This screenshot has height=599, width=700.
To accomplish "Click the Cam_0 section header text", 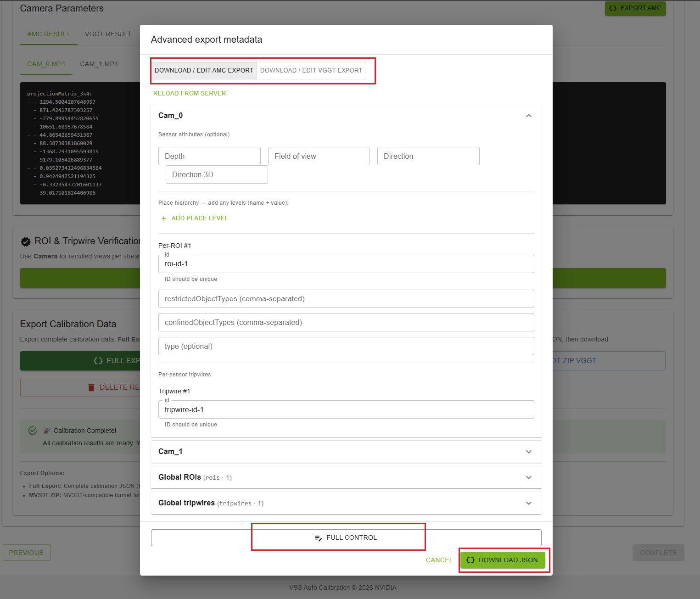I will pyautogui.click(x=170, y=116).
